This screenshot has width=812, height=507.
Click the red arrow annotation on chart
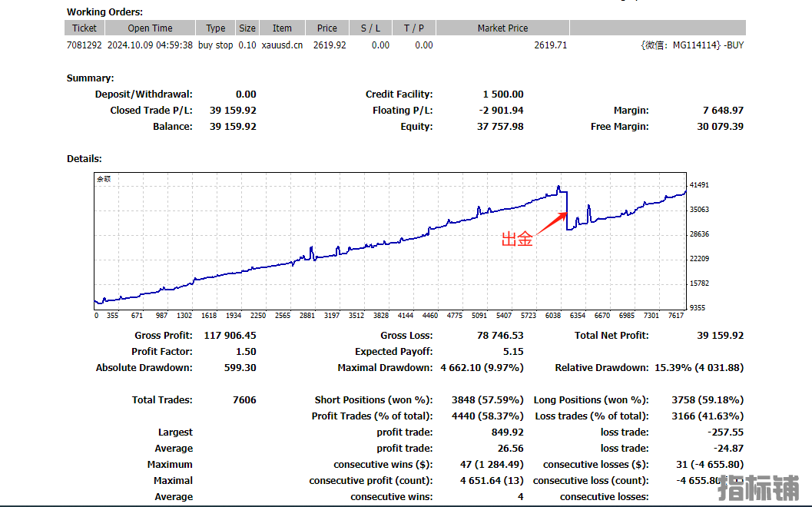point(550,222)
